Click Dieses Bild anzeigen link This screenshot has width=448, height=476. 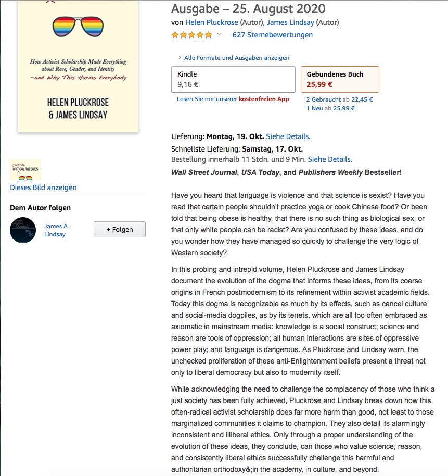pyautogui.click(x=43, y=187)
